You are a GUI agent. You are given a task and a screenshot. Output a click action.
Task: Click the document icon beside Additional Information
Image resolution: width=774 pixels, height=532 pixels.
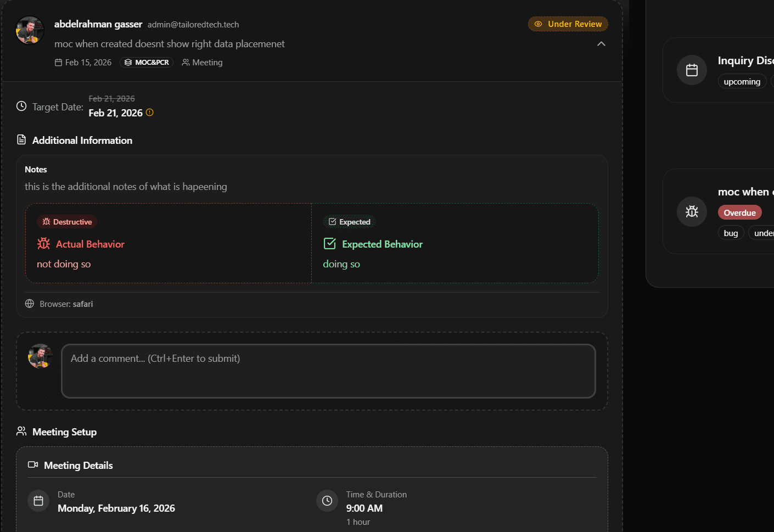(x=21, y=139)
